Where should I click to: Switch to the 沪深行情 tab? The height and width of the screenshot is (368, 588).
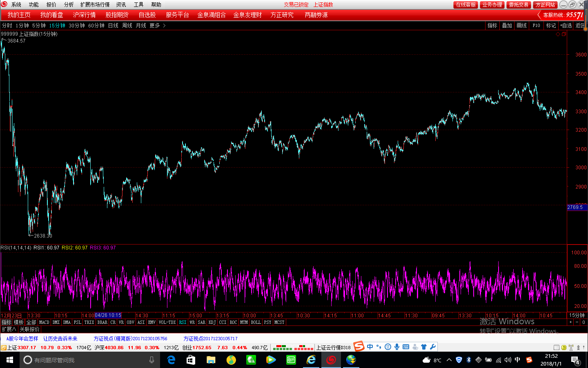pos(85,15)
